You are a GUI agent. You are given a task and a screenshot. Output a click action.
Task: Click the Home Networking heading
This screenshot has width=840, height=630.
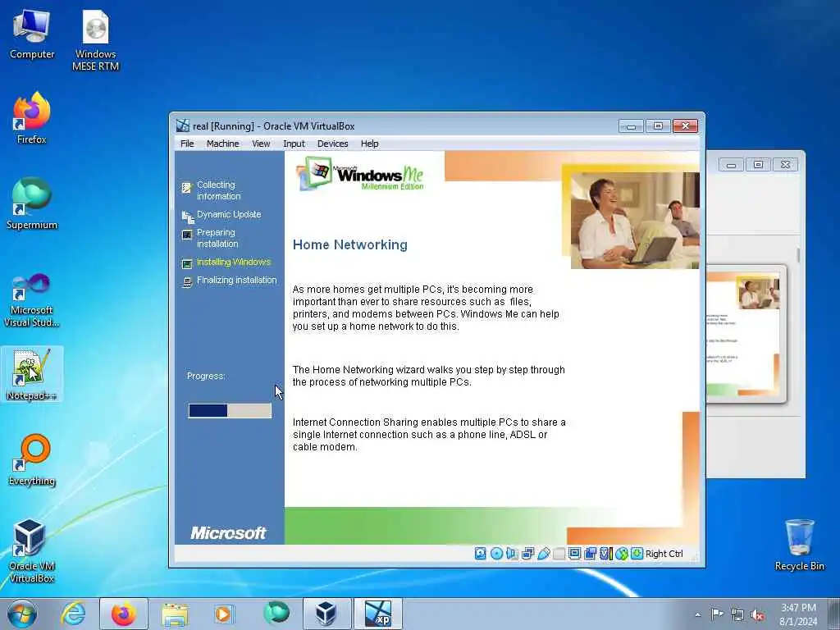tap(349, 244)
